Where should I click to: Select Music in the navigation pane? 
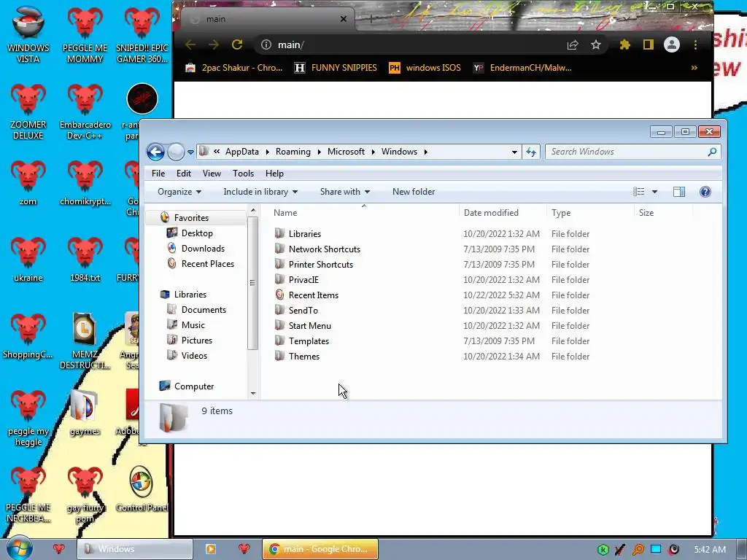tap(193, 324)
